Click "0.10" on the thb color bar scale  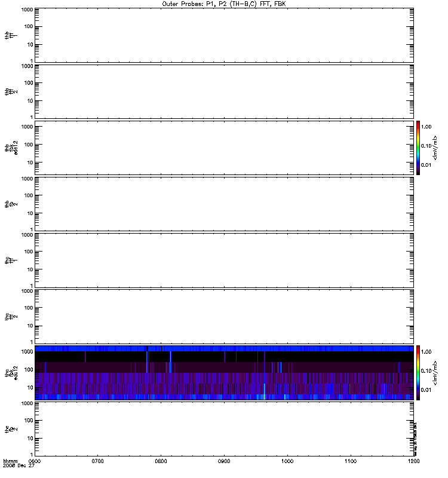426,146
